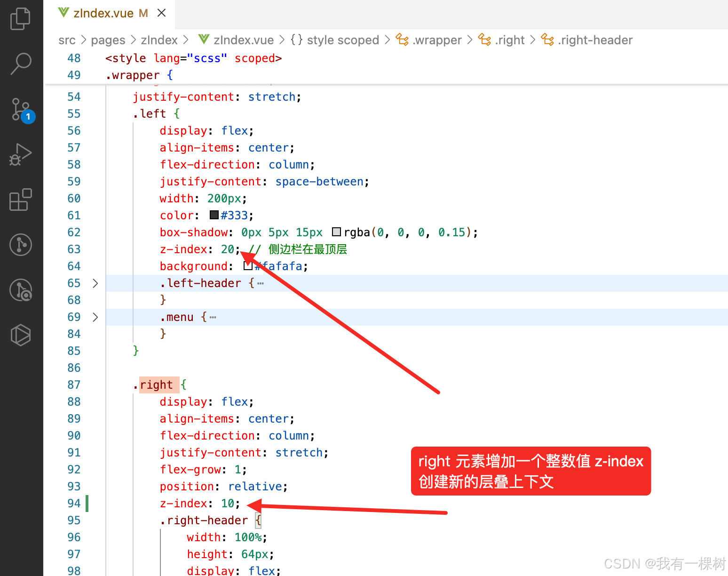728x576 pixels.
Task: Click the Vue icon in breadcrumb
Action: click(204, 39)
